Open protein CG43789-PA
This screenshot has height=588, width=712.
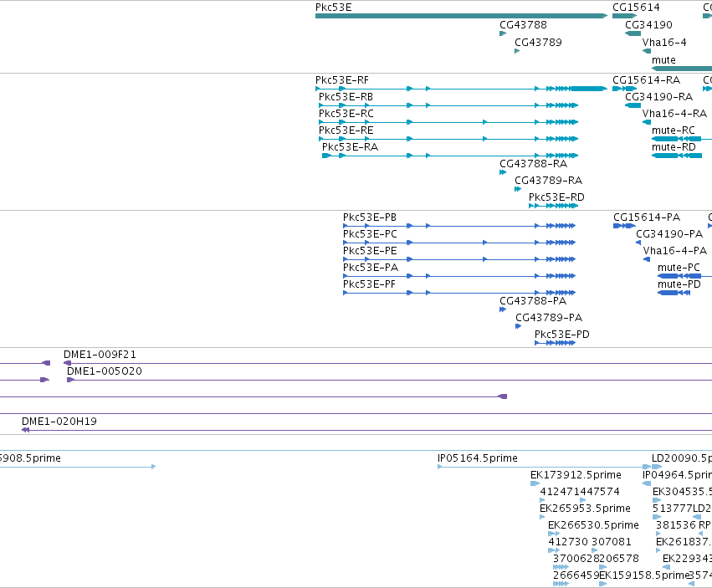pos(549,318)
